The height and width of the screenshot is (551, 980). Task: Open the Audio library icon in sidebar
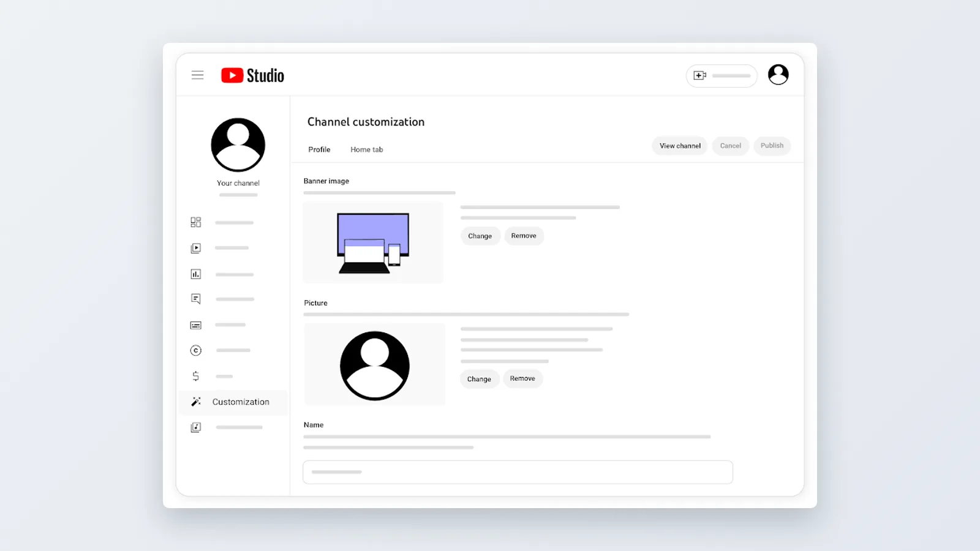pos(196,427)
